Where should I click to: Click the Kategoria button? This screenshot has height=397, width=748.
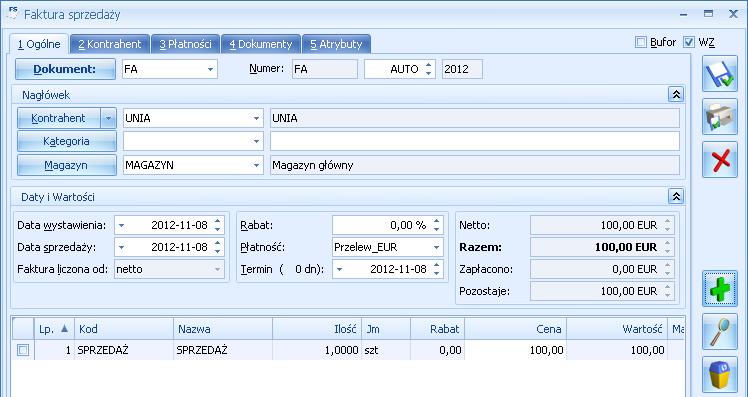click(66, 141)
